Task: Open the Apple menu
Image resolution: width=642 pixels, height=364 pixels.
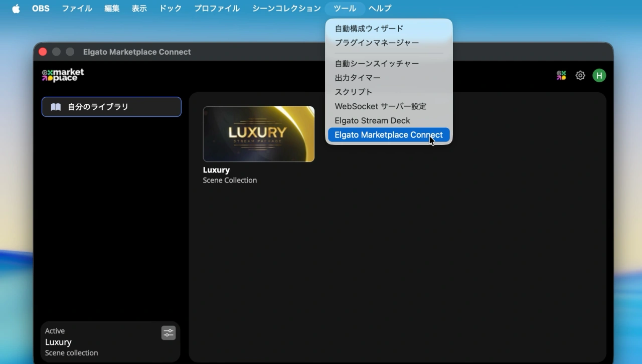Action: click(x=16, y=8)
